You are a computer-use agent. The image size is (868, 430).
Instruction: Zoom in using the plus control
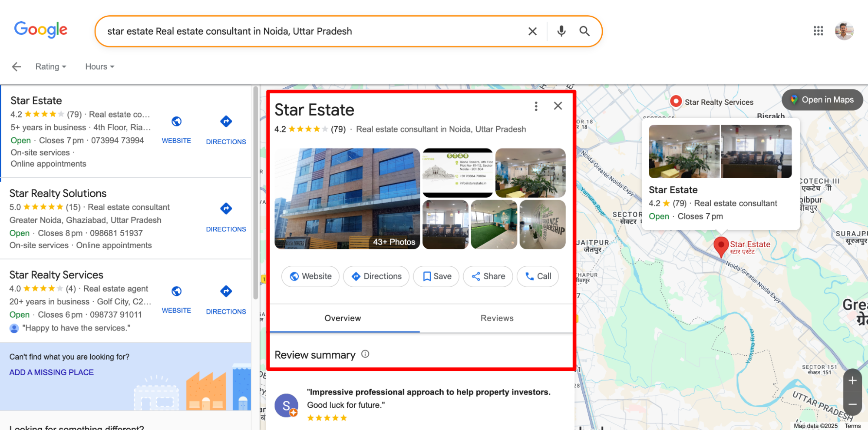pyautogui.click(x=852, y=380)
